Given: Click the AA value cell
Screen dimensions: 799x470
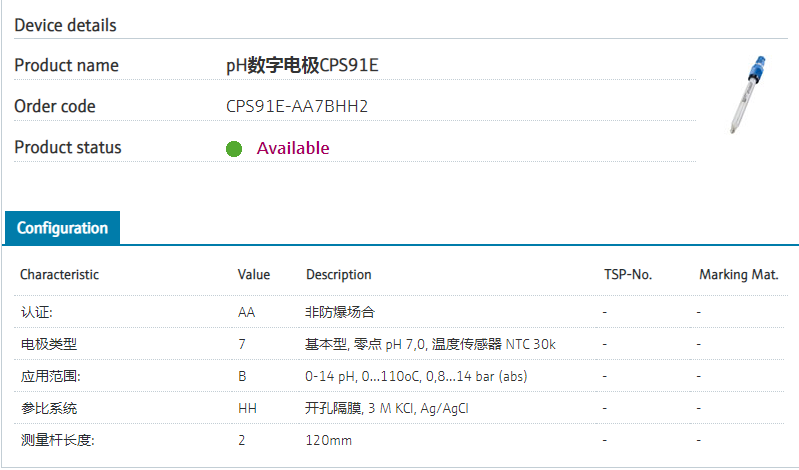Looking at the screenshot, I should [247, 312].
